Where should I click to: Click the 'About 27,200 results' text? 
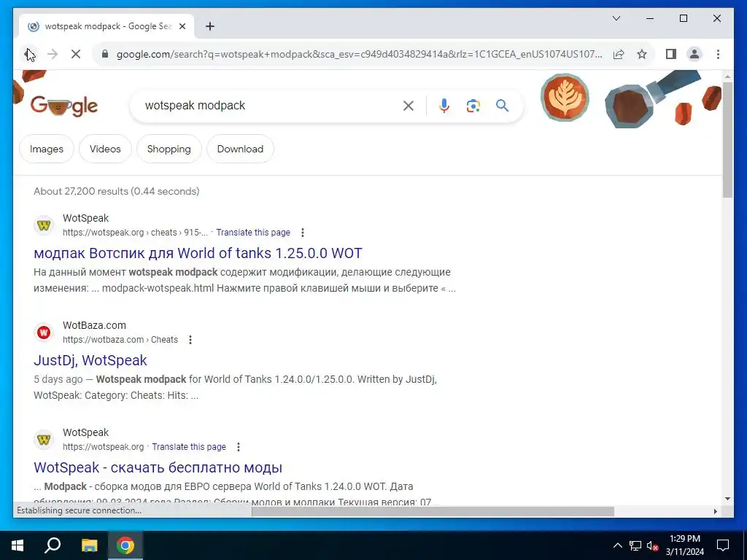click(x=81, y=191)
